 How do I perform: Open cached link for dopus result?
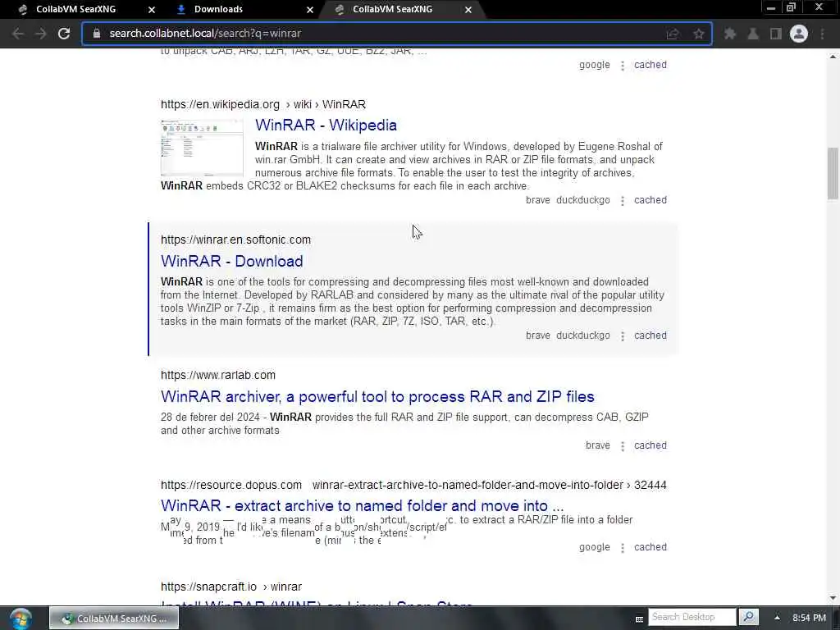tap(651, 547)
